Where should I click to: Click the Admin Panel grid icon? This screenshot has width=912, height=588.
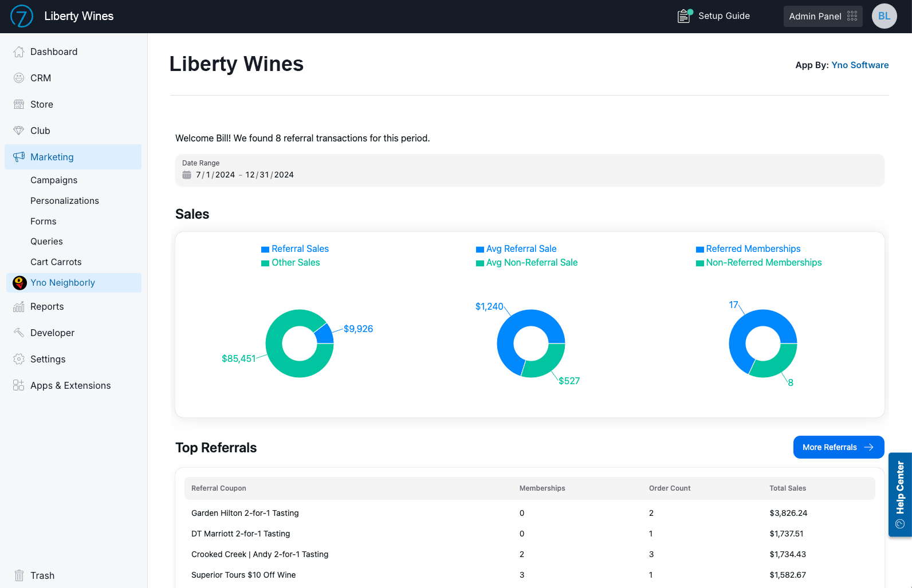pyautogui.click(x=852, y=16)
